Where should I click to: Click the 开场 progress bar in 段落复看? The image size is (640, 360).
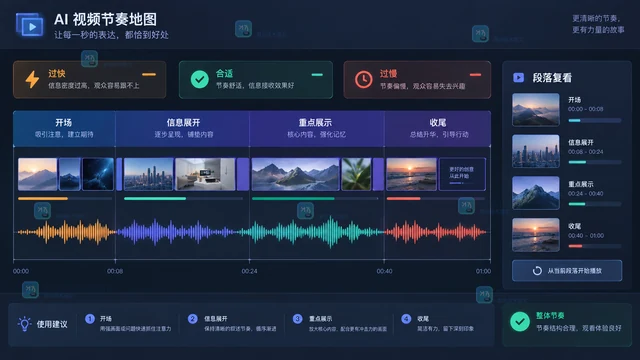coord(595,120)
